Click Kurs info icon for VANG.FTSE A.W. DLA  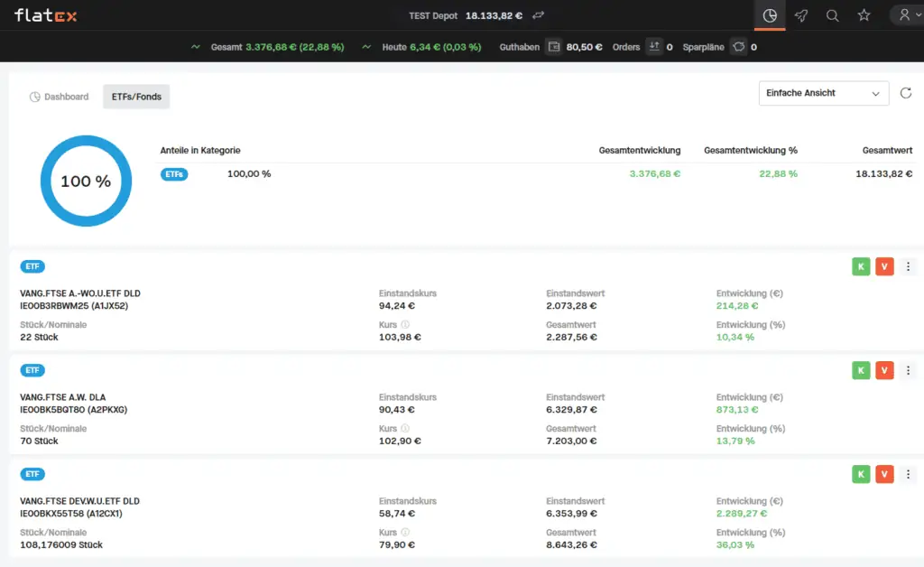pos(405,429)
